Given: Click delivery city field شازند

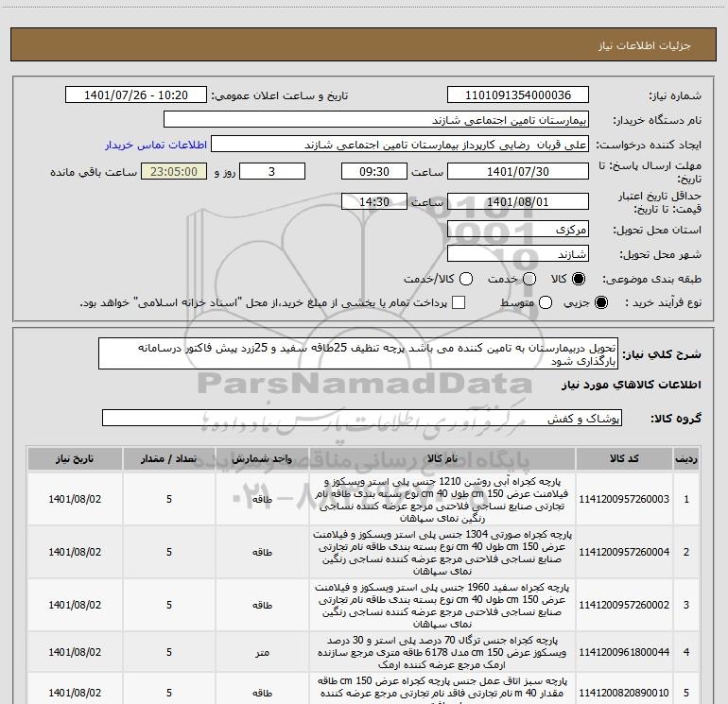Looking at the screenshot, I should 518,254.
